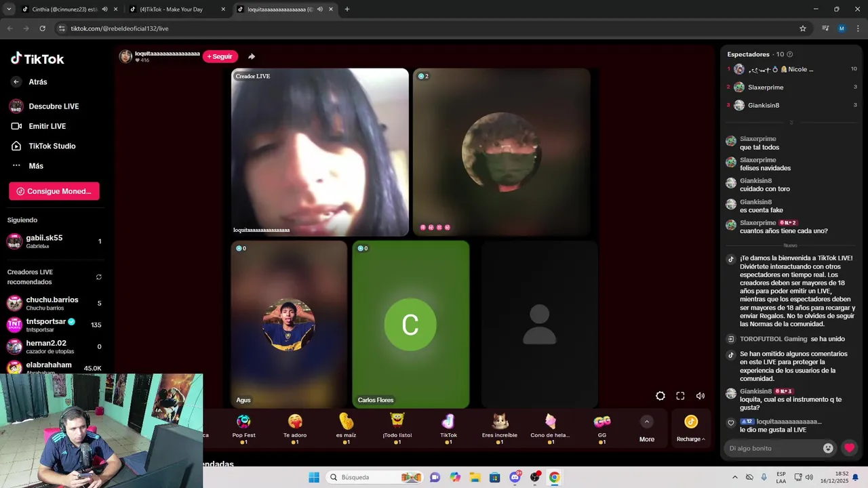Open tntsportsar recommended LIVE
The width and height of the screenshot is (868, 488).
click(54, 325)
